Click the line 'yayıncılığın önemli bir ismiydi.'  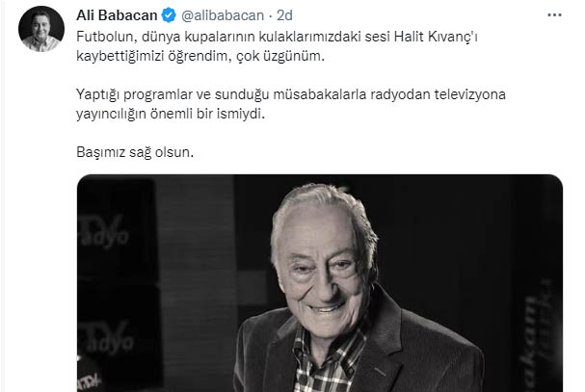click(x=171, y=114)
